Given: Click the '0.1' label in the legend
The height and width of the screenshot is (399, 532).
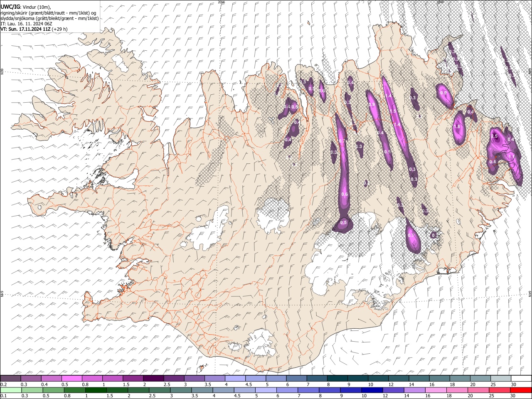Looking at the screenshot, I should pos(3,396).
